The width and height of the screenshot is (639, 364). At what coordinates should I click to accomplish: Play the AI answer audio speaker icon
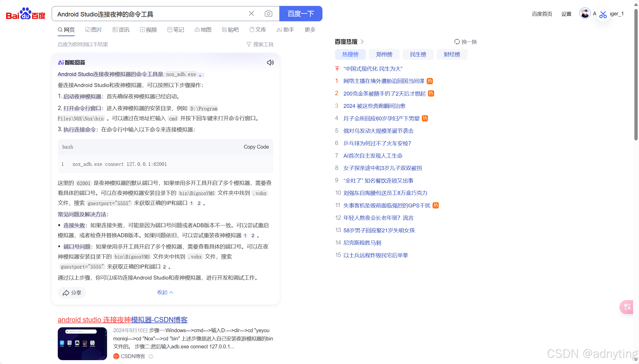click(x=270, y=62)
